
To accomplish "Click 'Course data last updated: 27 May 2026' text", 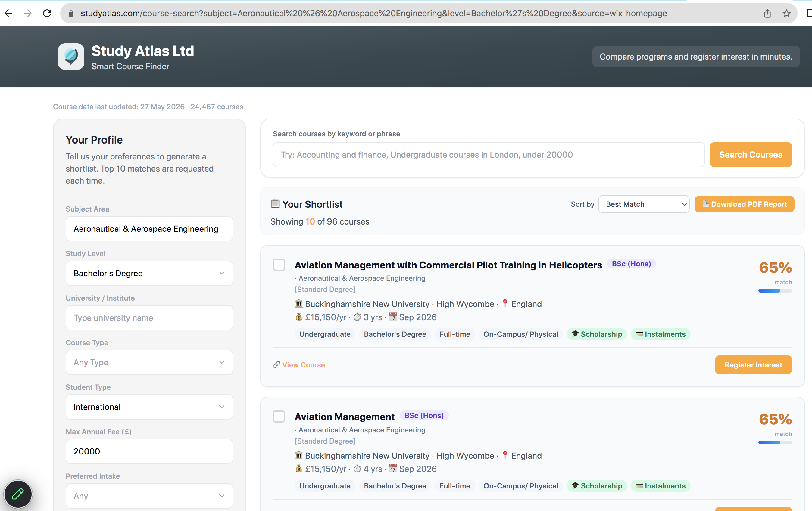I will pyautogui.click(x=119, y=107).
